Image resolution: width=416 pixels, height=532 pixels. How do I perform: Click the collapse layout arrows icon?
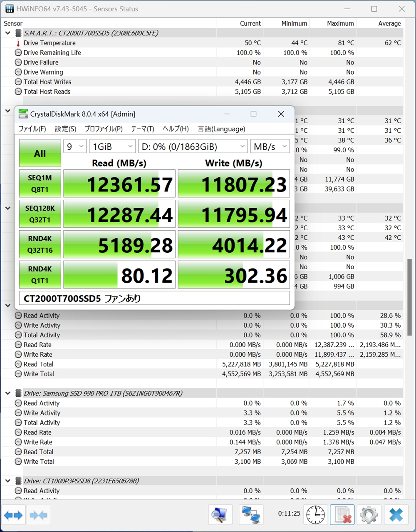(x=39, y=515)
